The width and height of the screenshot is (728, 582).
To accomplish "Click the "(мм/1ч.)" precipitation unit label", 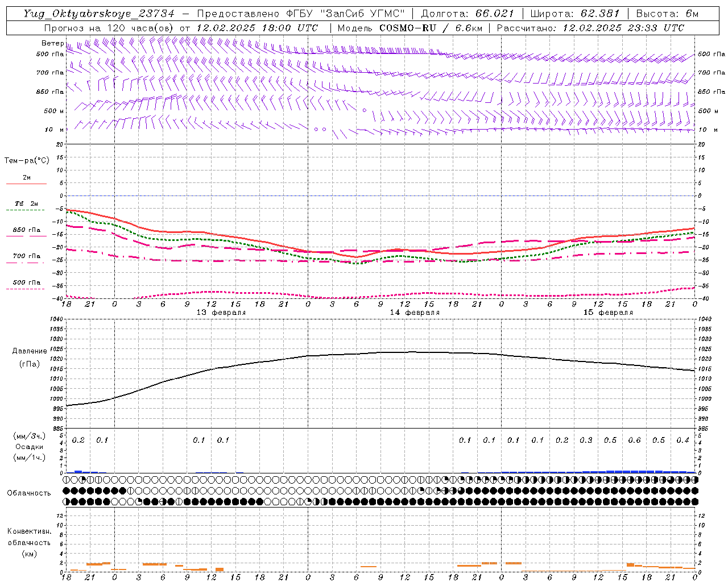I will tap(30, 458).
